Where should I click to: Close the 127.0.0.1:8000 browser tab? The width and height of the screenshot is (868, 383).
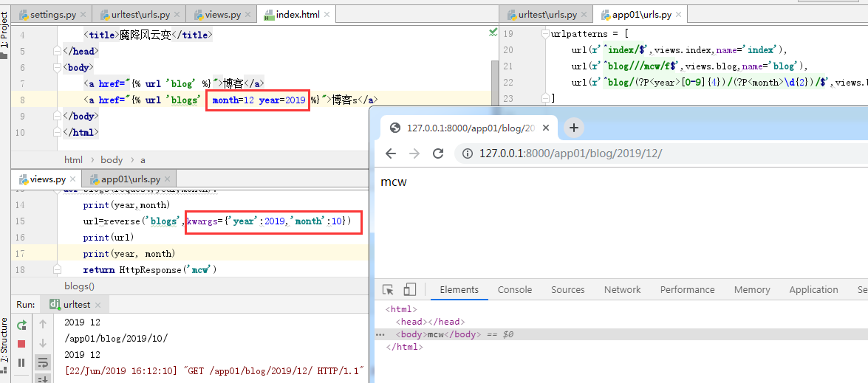point(546,128)
